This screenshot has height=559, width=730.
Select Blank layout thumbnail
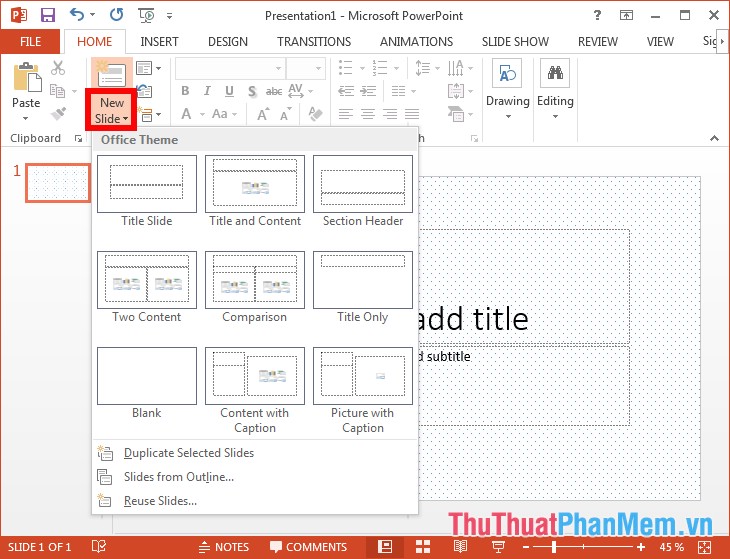(x=147, y=376)
